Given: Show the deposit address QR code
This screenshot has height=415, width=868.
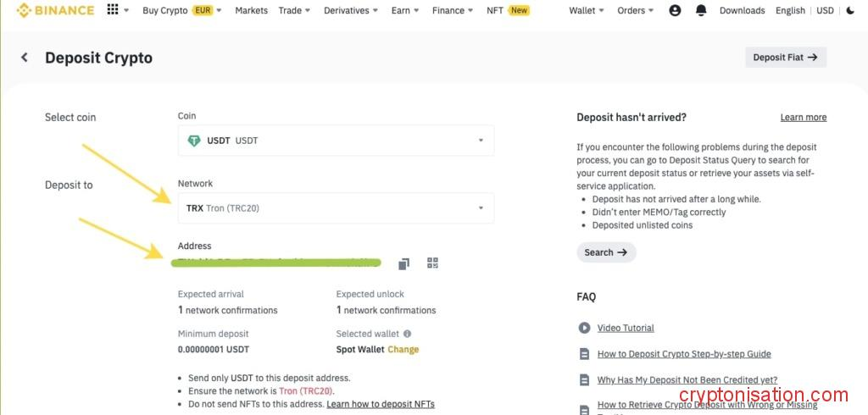Looking at the screenshot, I should (x=432, y=263).
